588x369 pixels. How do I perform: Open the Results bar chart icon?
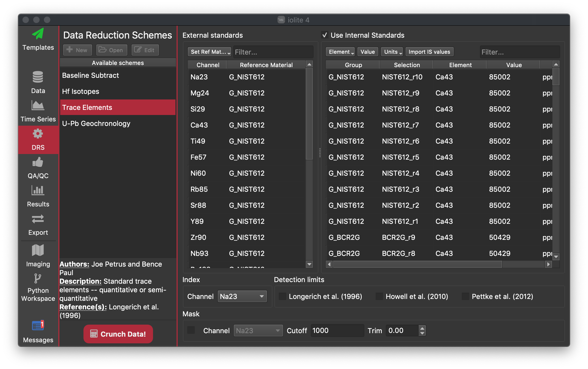pyautogui.click(x=38, y=190)
